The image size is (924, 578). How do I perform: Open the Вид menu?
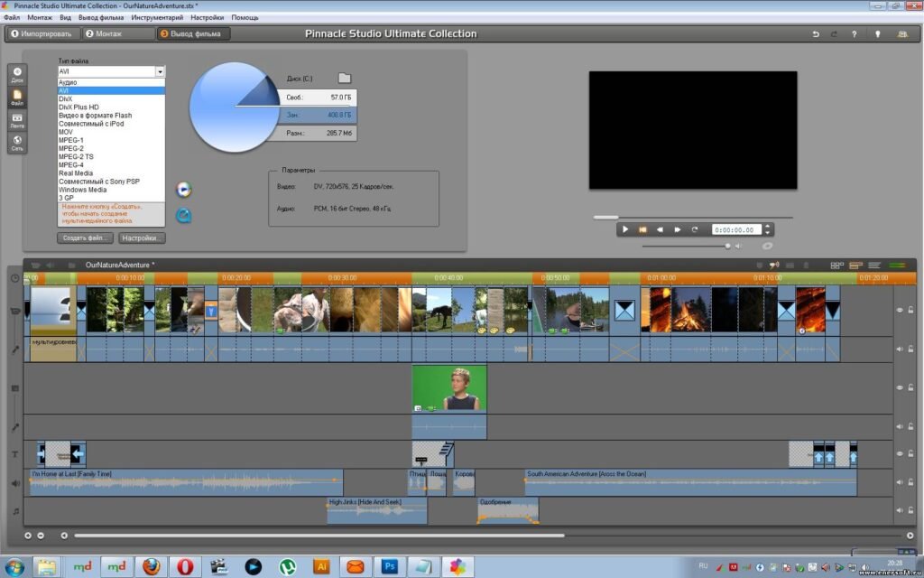[65, 18]
